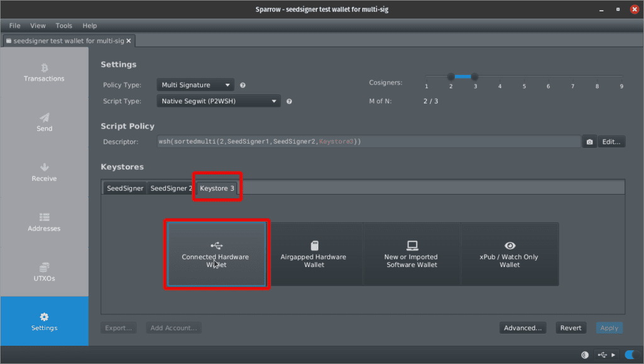Choose Connected Hardware Wallet
644x364 pixels.
click(216, 254)
